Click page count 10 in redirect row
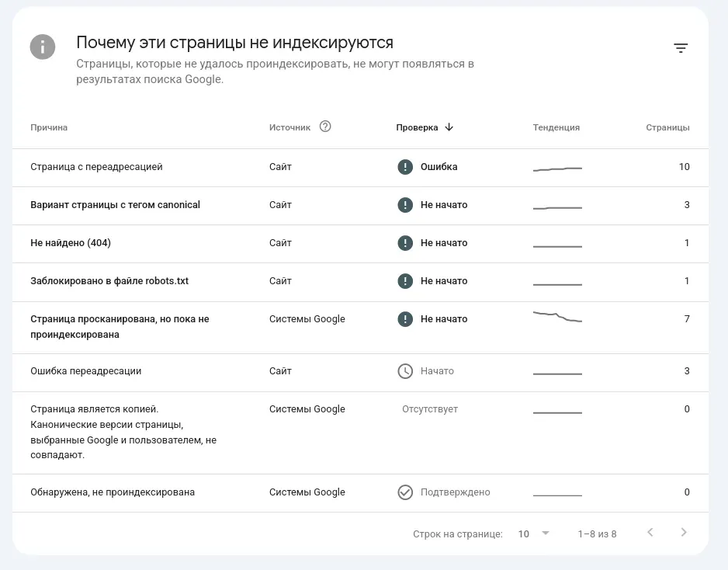Image resolution: width=728 pixels, height=570 pixels. pos(684,167)
